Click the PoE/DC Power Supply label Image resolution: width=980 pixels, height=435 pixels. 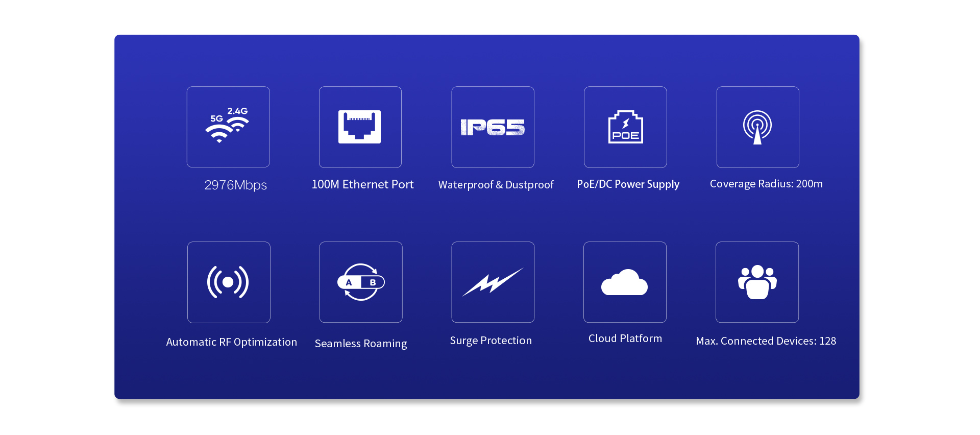click(628, 184)
